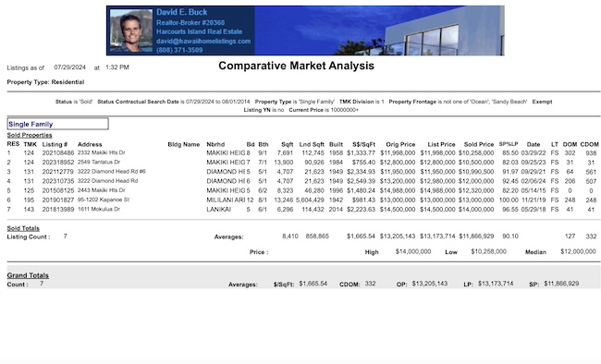Click the MILILANI ARI neighborhood cell
Screen dimensions: 601x364
pos(226,200)
